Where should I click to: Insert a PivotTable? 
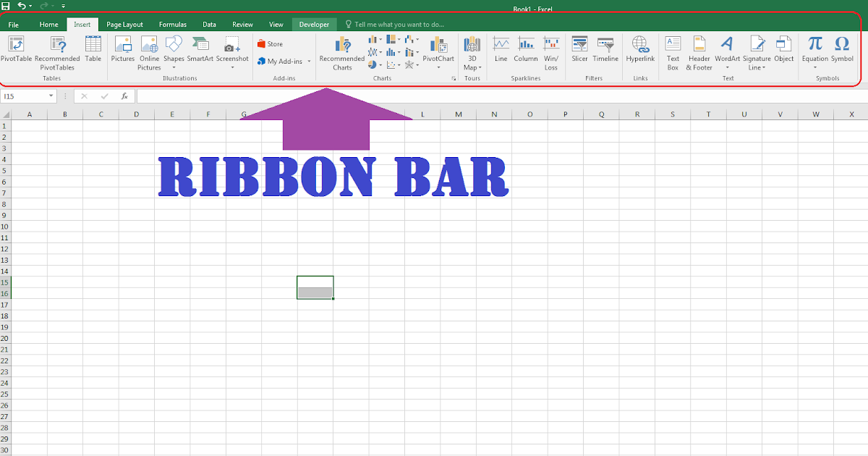click(16, 51)
